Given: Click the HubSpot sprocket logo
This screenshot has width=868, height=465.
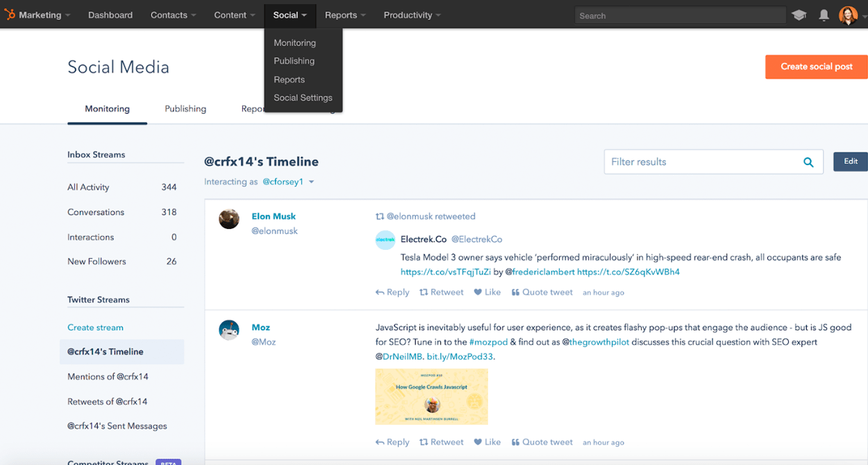Looking at the screenshot, I should coord(10,15).
